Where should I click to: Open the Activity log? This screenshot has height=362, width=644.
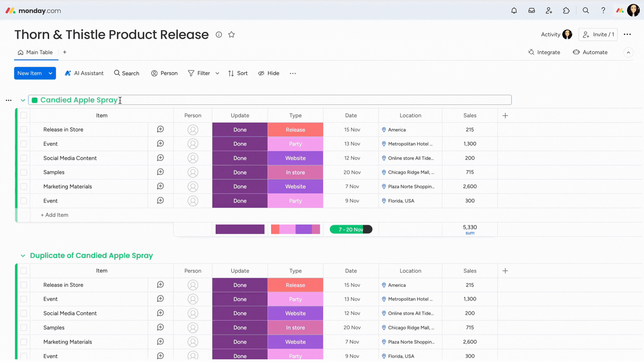point(556,35)
